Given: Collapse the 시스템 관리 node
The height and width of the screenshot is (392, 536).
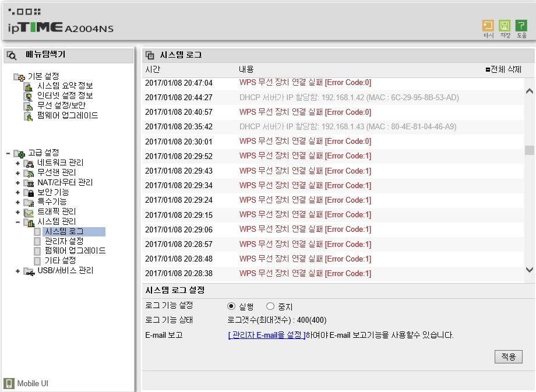Looking at the screenshot, I should click(18, 222).
